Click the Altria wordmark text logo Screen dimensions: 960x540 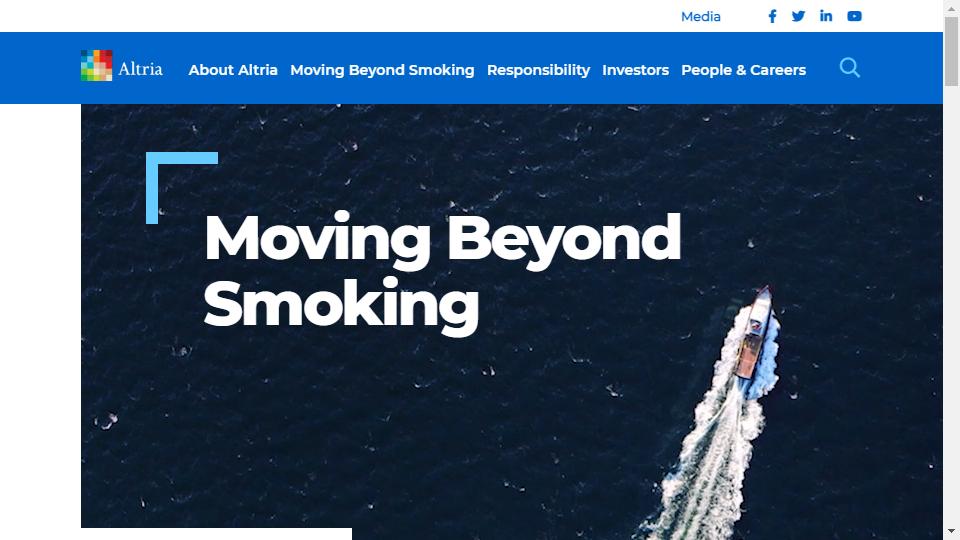(140, 69)
